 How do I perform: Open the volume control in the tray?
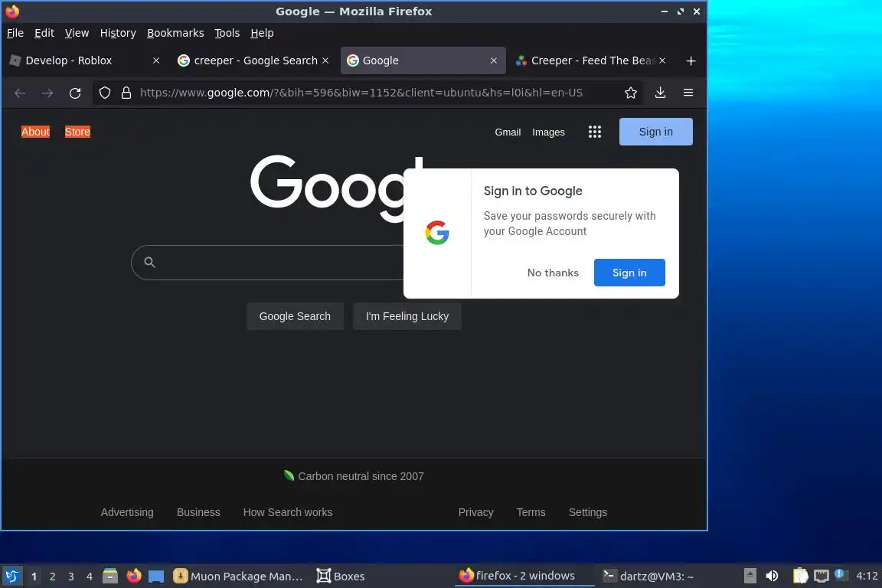point(773,577)
